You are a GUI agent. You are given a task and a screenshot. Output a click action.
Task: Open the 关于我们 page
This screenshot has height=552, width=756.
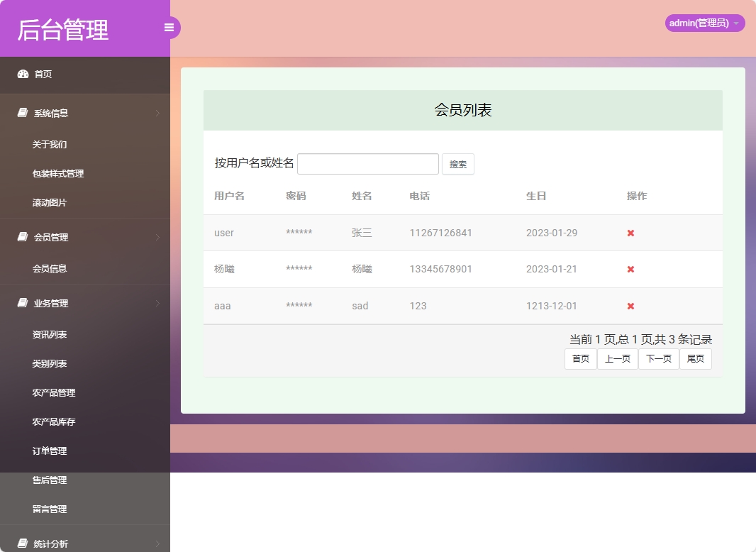49,144
